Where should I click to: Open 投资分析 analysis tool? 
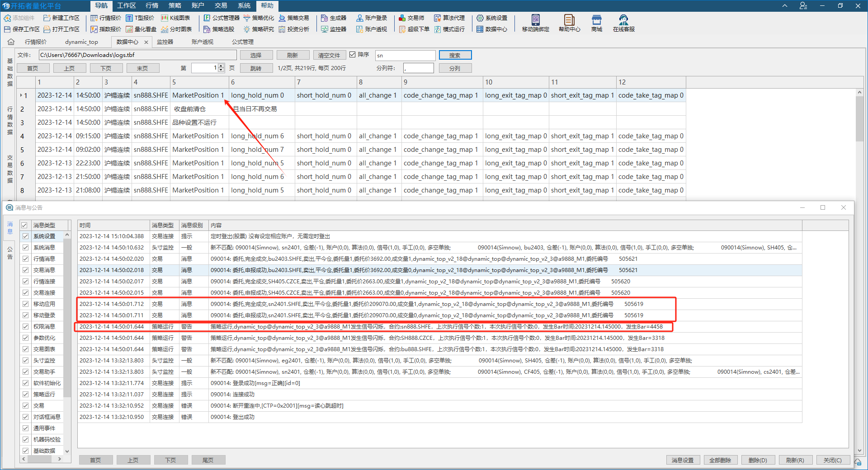point(294,29)
